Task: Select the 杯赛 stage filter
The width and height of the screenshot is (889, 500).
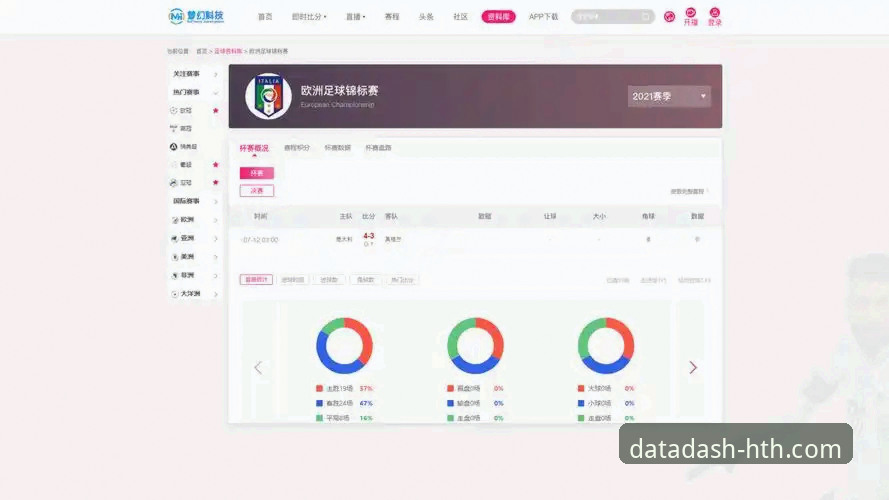Action: [257, 173]
